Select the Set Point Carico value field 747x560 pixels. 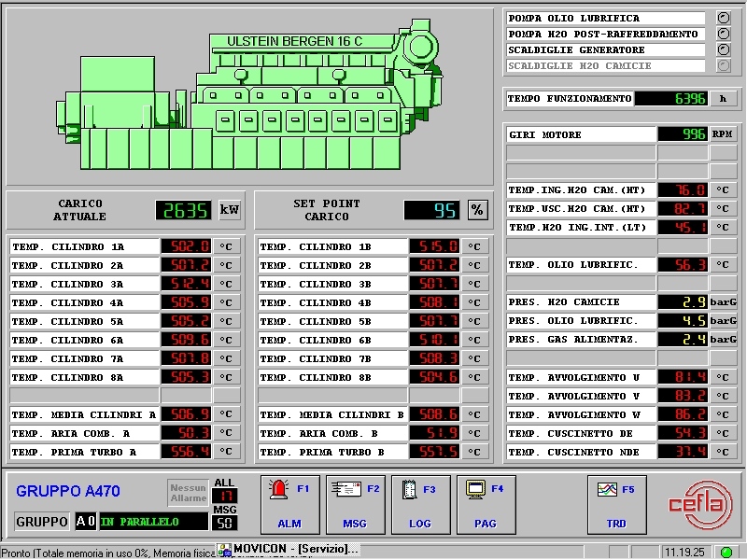[x=431, y=210]
